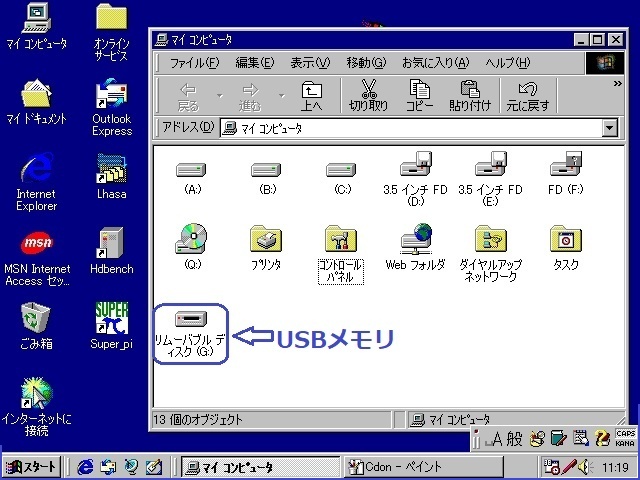This screenshot has width=640, height=480.
Task: Click the 貼り付け paste toolbar button
Action: pos(470,97)
